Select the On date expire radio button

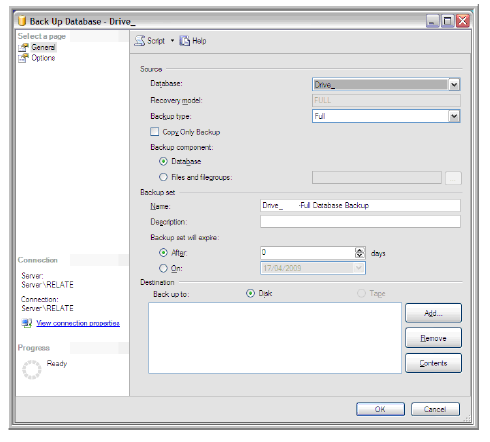pos(163,268)
